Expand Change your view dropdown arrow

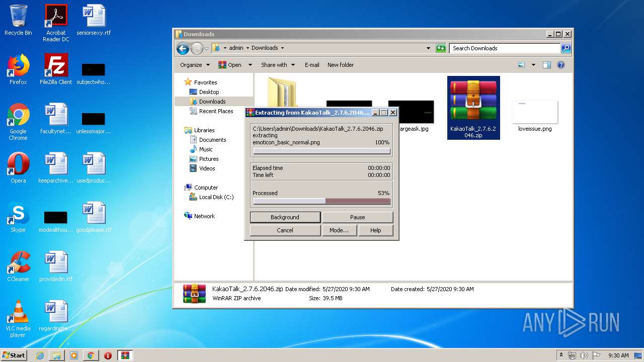point(533,65)
